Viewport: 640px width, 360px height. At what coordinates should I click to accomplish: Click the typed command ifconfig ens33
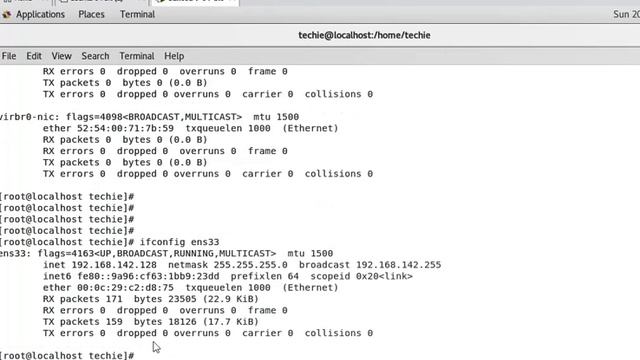click(180, 242)
